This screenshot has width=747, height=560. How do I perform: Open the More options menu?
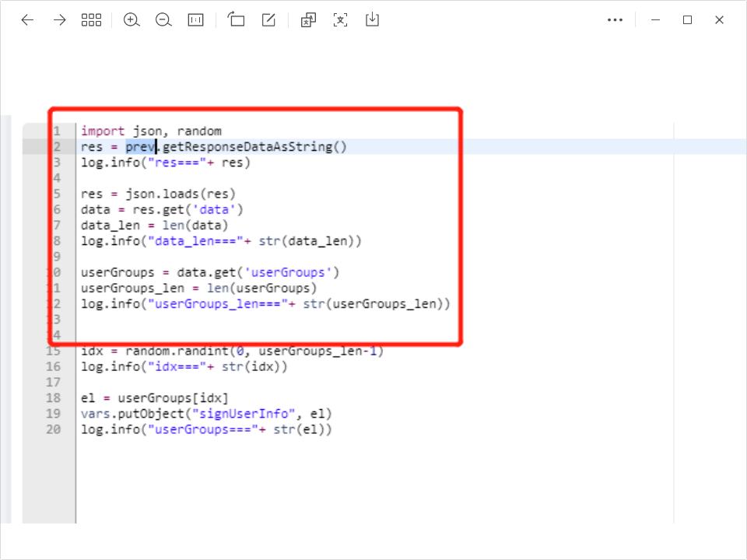point(615,19)
